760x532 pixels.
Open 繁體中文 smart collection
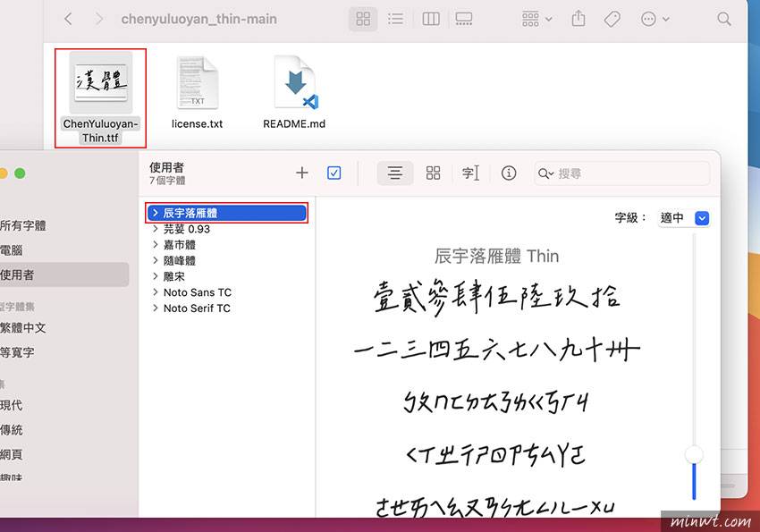pyautogui.click(x=22, y=328)
